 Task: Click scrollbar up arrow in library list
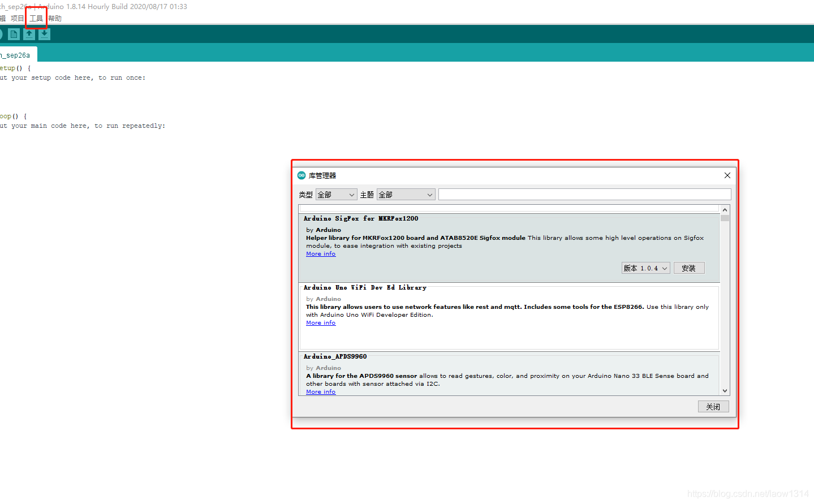point(725,210)
